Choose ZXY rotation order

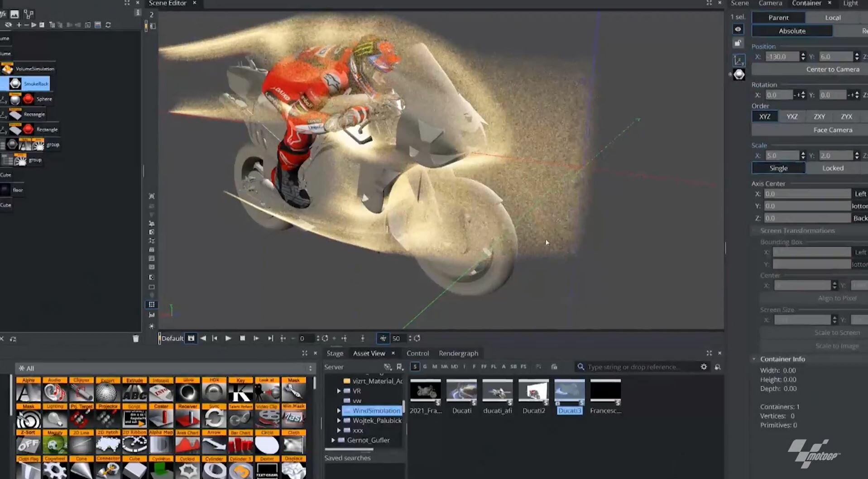coord(819,116)
